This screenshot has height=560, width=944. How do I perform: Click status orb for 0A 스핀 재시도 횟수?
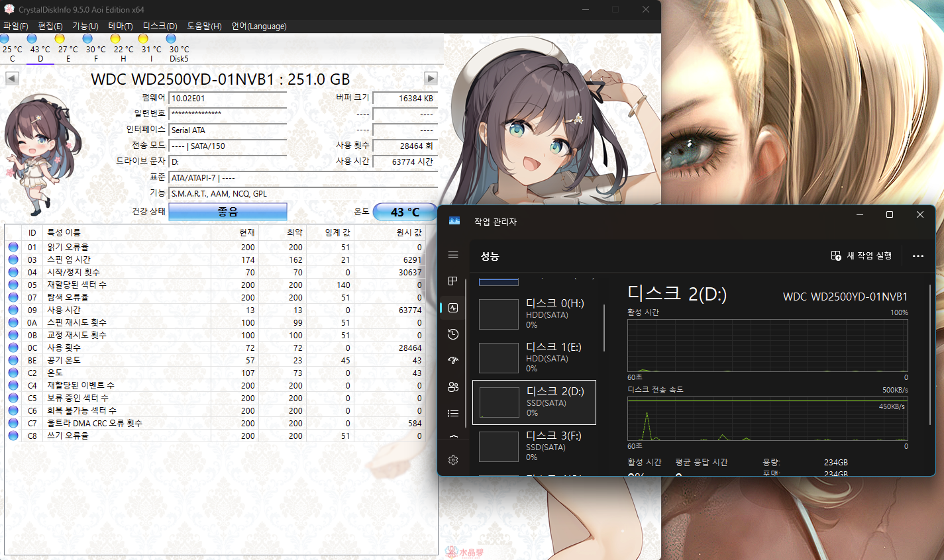pos(13,322)
